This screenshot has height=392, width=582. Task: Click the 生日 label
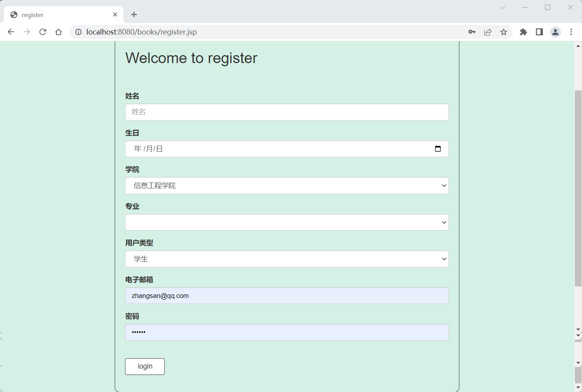tap(132, 133)
